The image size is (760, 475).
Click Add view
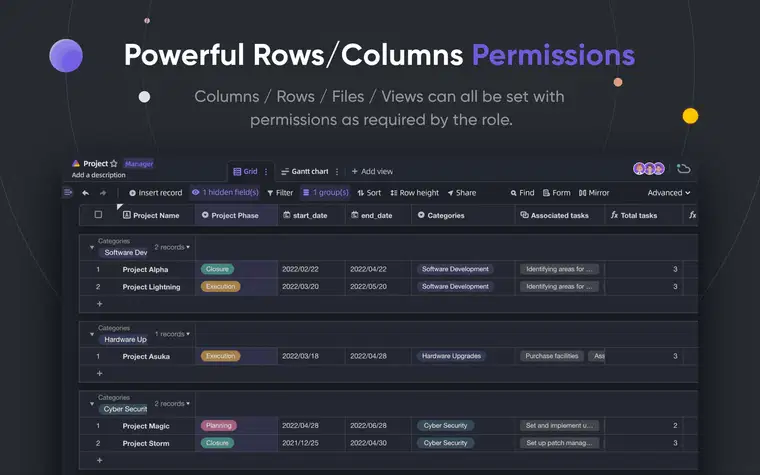pos(372,172)
